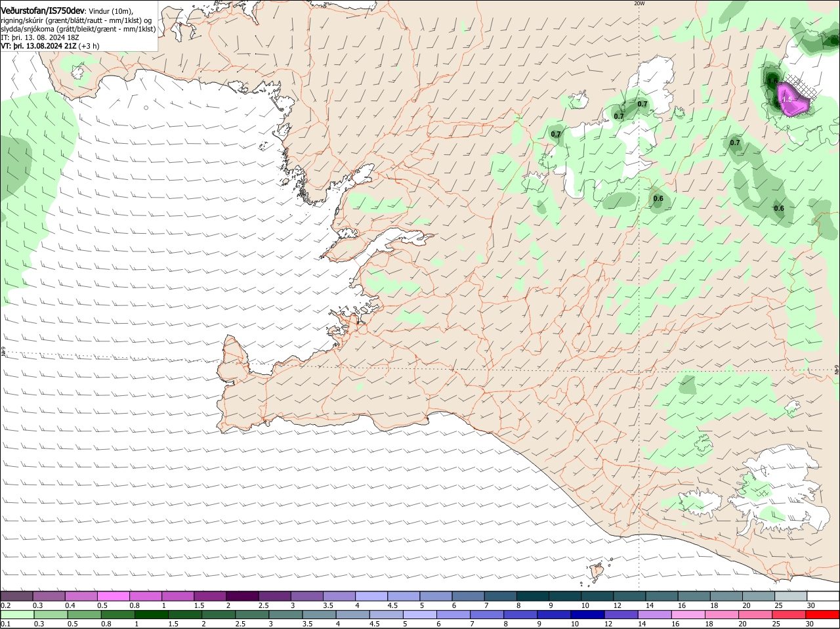Click the small island off the south coast
The width and height of the screenshot is (840, 629).
click(x=597, y=572)
